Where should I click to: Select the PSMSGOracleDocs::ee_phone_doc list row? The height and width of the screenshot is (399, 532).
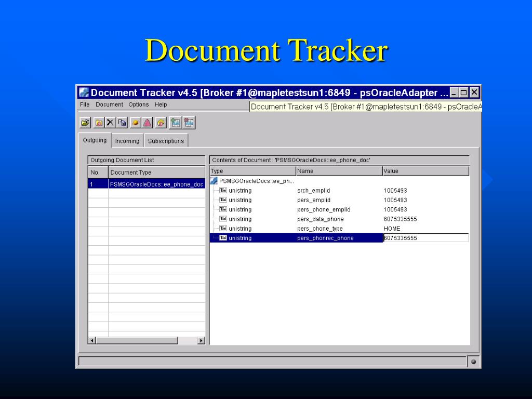pos(147,184)
